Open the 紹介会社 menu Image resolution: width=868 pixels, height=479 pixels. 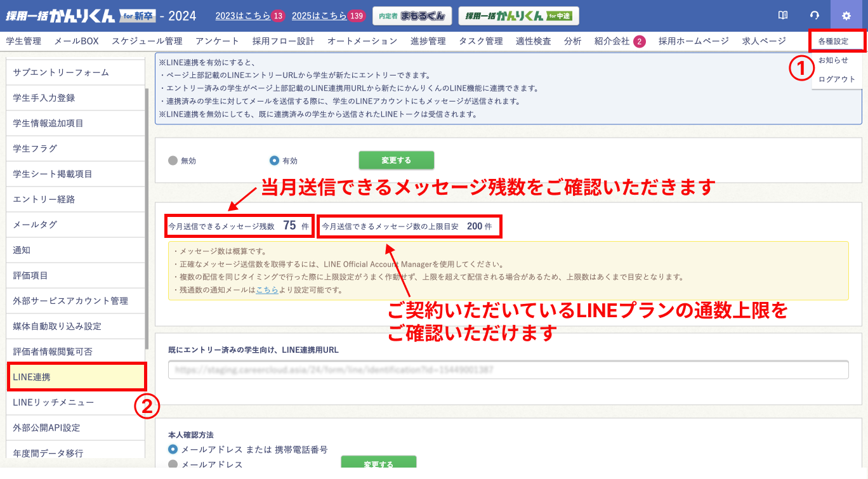point(612,41)
